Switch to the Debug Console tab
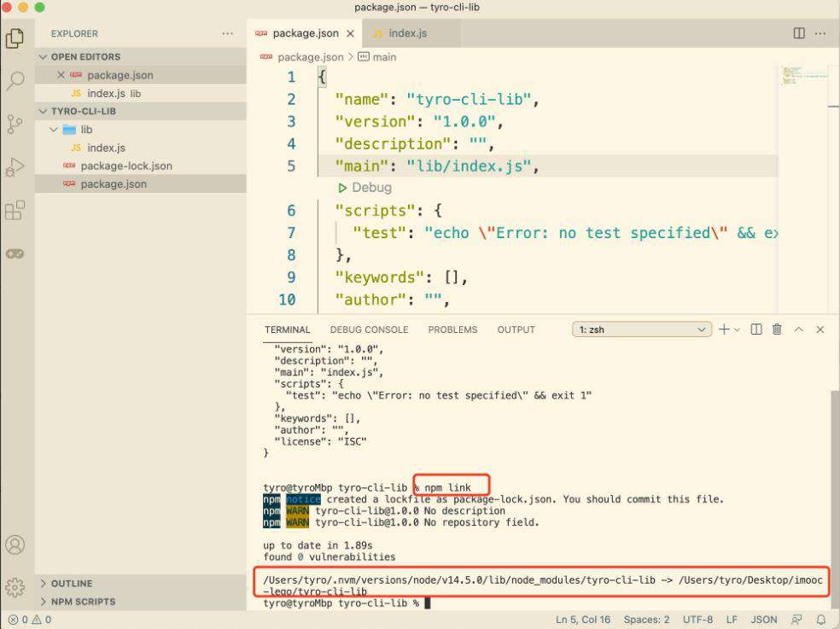Image resolution: width=840 pixels, height=629 pixels. pos(369,329)
